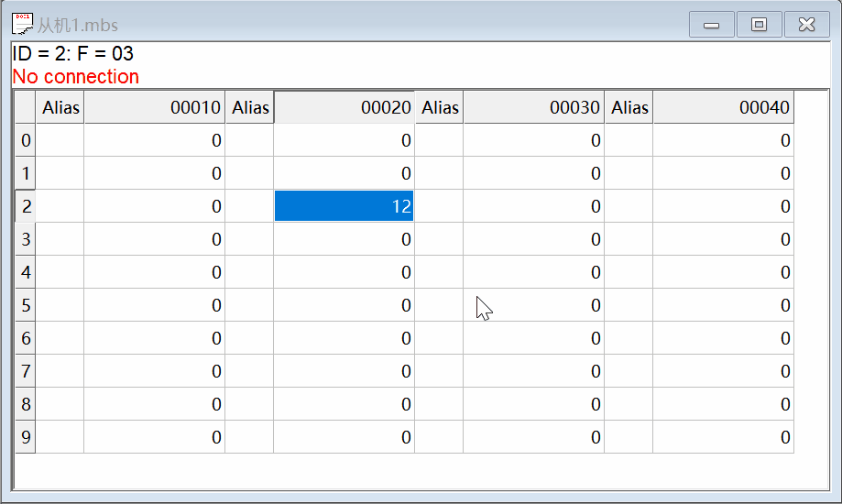The width and height of the screenshot is (842, 504).
Task: Click the blank top-left corner header cell
Action: [26, 107]
